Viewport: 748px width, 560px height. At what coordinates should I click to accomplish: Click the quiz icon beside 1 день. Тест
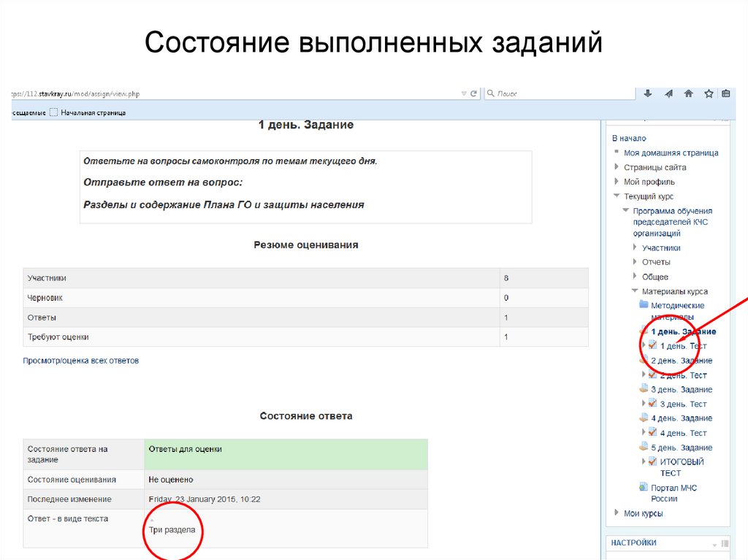point(653,345)
